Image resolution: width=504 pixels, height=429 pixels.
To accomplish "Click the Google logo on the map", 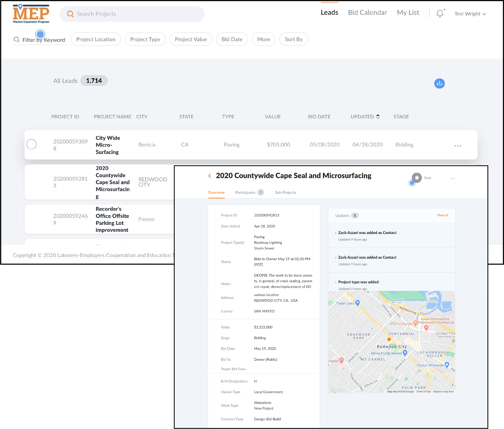I will point(337,390).
